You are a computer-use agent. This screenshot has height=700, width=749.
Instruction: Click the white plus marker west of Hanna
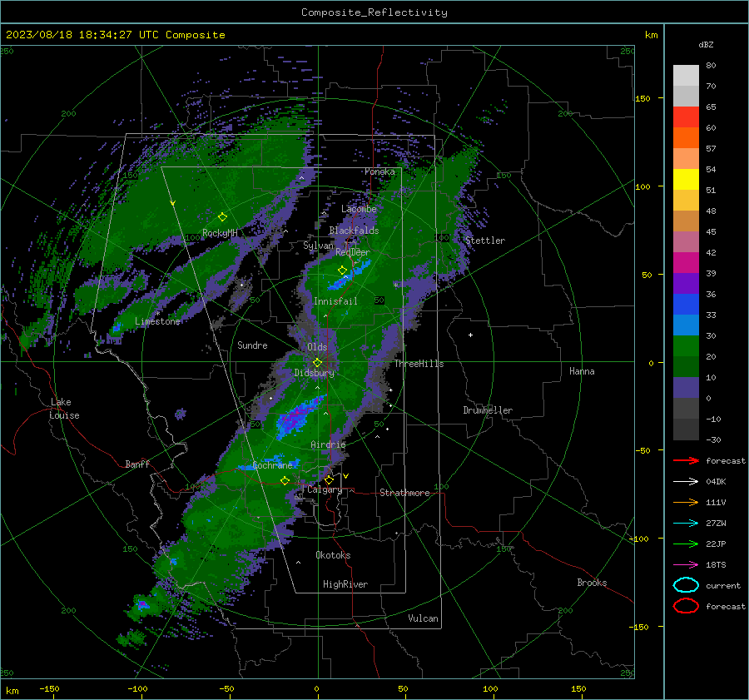470,335
